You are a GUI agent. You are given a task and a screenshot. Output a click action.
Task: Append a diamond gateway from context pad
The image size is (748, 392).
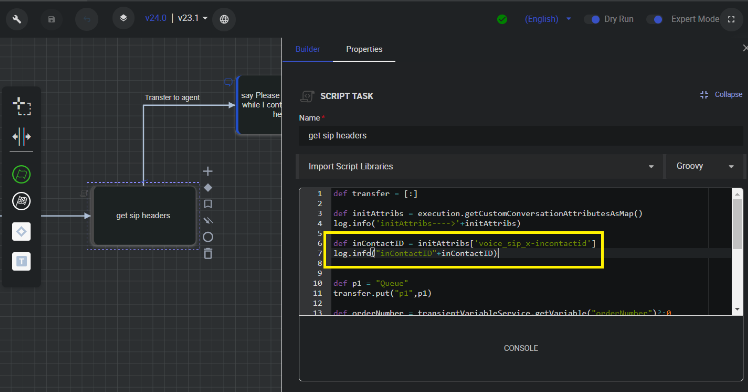coord(208,188)
